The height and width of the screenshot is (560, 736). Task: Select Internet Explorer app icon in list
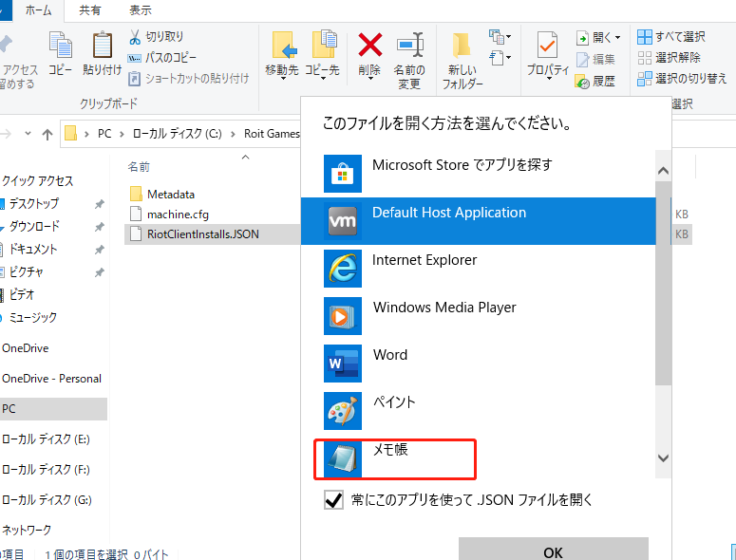(x=342, y=269)
